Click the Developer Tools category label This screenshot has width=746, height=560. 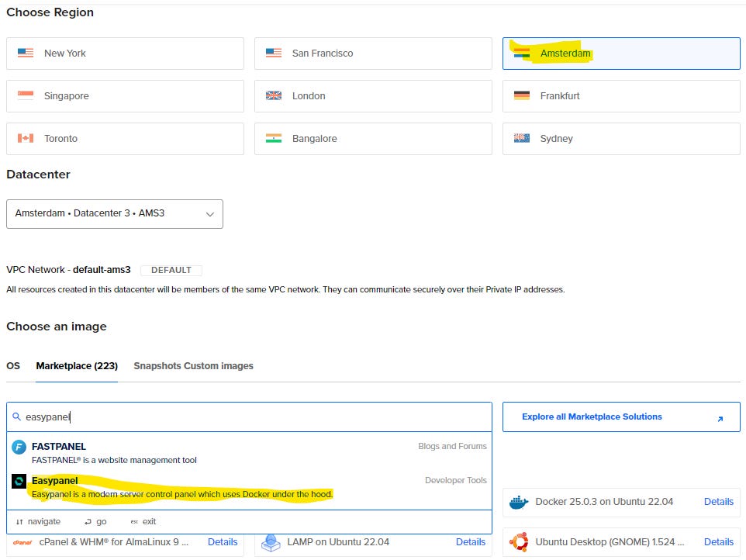pyautogui.click(x=456, y=481)
